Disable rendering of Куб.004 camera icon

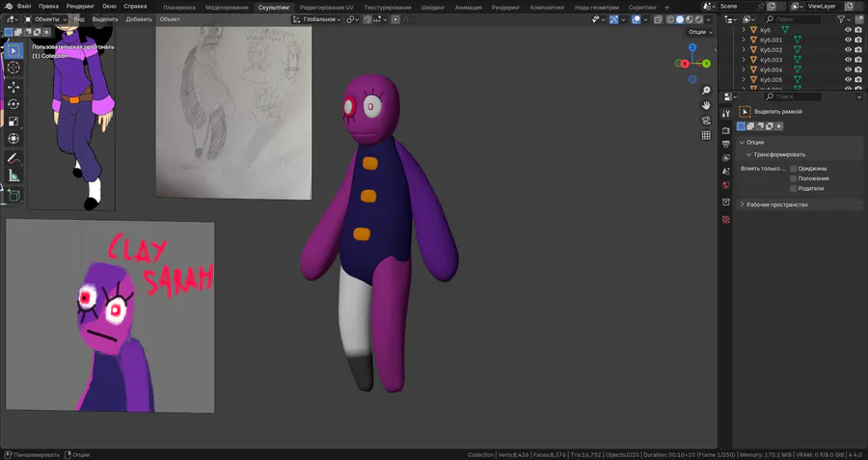[x=858, y=69]
